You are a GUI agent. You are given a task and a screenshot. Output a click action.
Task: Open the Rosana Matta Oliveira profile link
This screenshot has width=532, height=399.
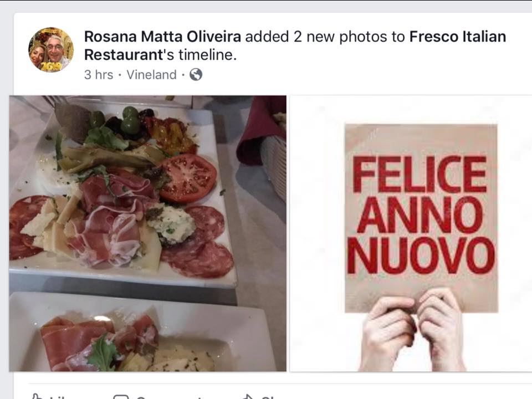162,37
